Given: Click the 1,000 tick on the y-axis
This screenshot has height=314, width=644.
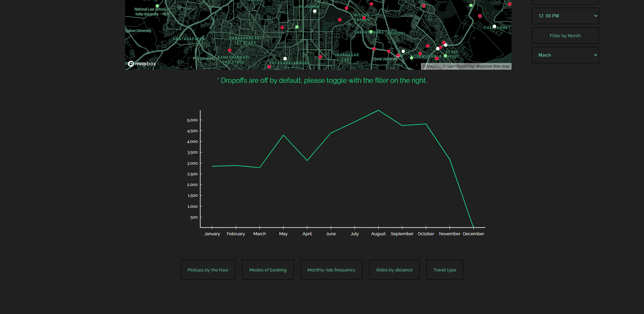Looking at the screenshot, I should tap(193, 207).
